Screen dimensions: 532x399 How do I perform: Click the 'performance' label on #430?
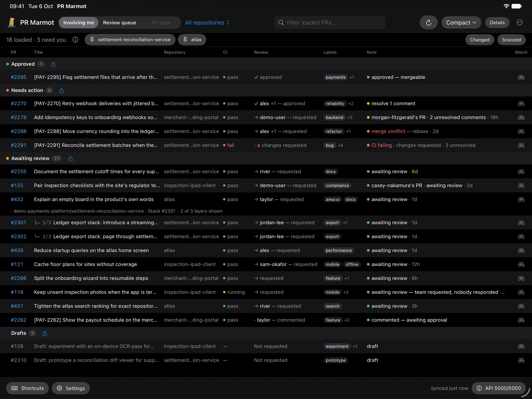click(x=339, y=250)
